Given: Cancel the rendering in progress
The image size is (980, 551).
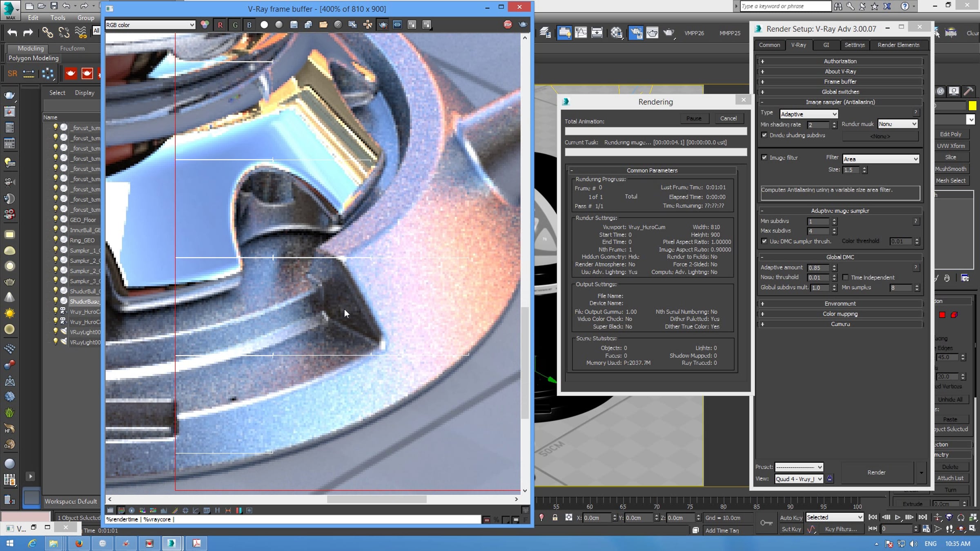Looking at the screenshot, I should click(x=728, y=118).
